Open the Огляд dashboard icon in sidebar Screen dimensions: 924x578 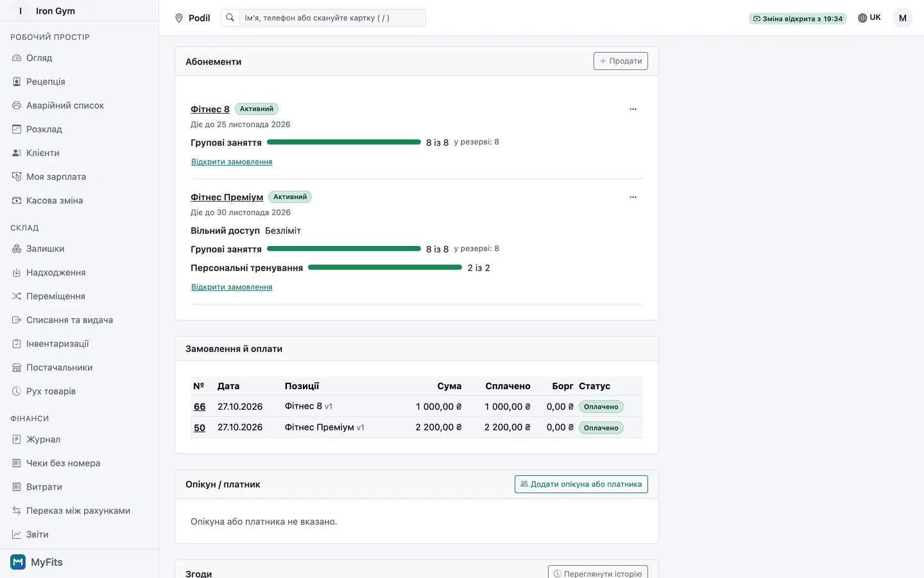(17, 58)
